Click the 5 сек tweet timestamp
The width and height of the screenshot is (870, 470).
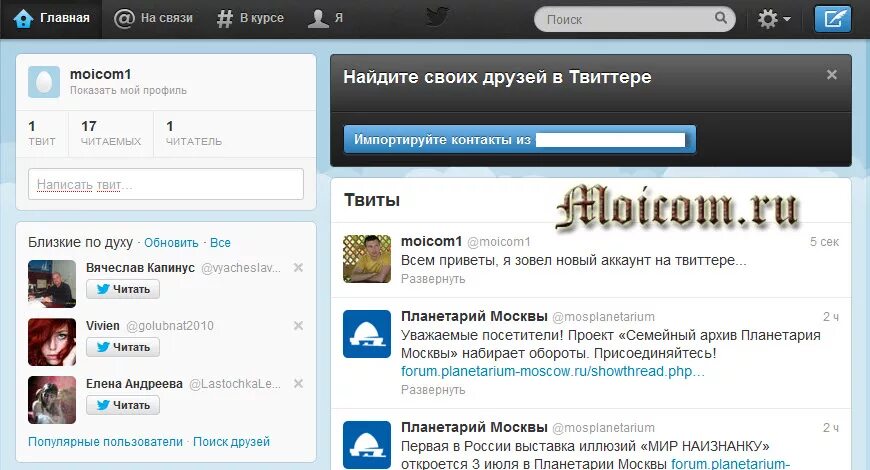[824, 242]
